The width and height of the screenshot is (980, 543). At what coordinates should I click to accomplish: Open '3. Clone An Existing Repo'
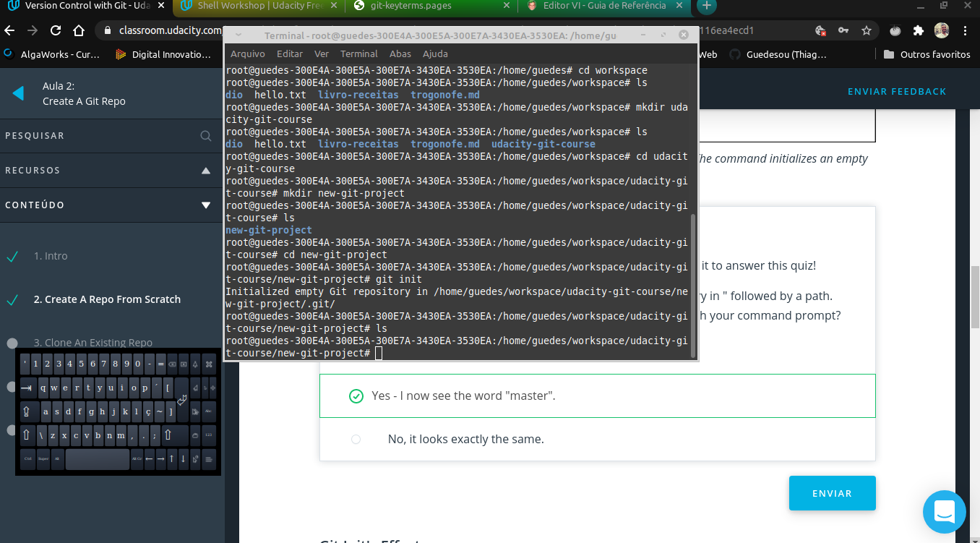pos(93,343)
